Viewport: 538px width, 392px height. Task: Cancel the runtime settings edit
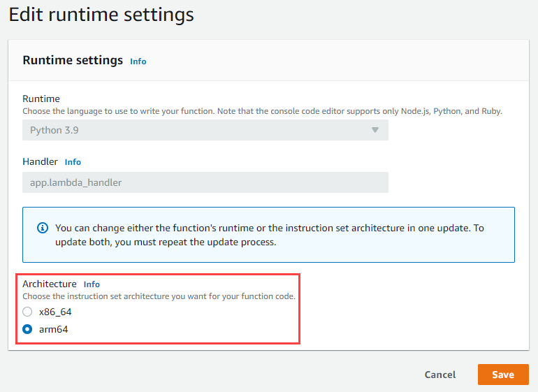tap(440, 375)
